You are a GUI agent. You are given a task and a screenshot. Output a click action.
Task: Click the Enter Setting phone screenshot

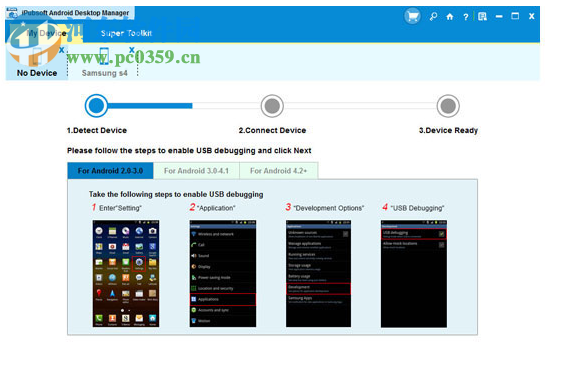[126, 274]
